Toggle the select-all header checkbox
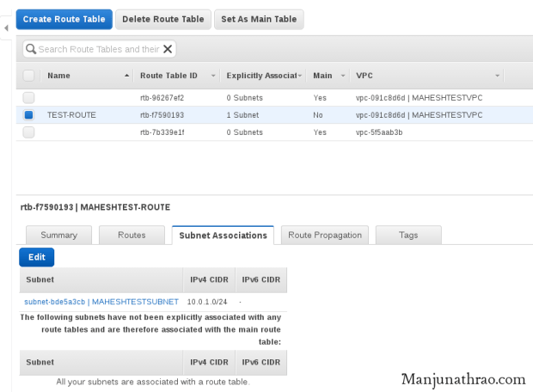Image resolution: width=533 pixels, height=392 pixels. click(x=29, y=76)
